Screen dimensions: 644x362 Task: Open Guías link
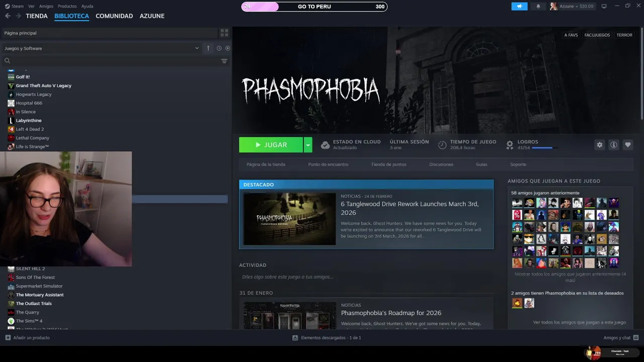(x=481, y=164)
